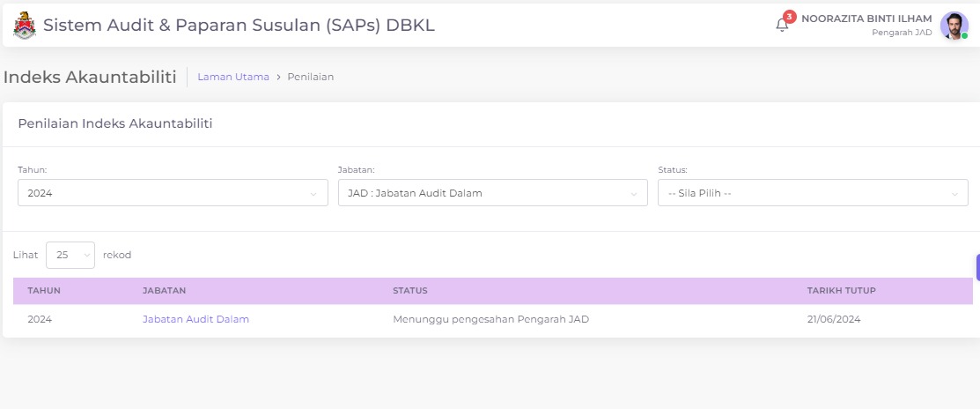Image resolution: width=980 pixels, height=409 pixels.
Task: Sort by the TAHUN column header
Action: 44,290
